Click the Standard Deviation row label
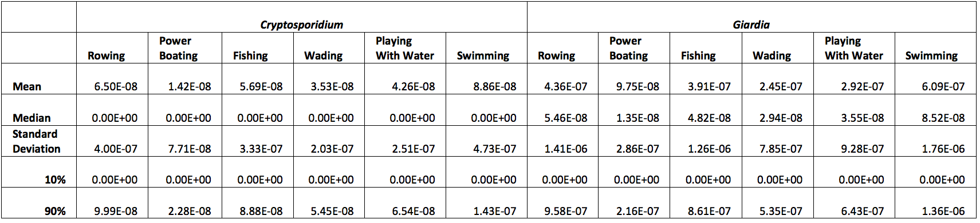980x223 pixels. click(x=36, y=141)
